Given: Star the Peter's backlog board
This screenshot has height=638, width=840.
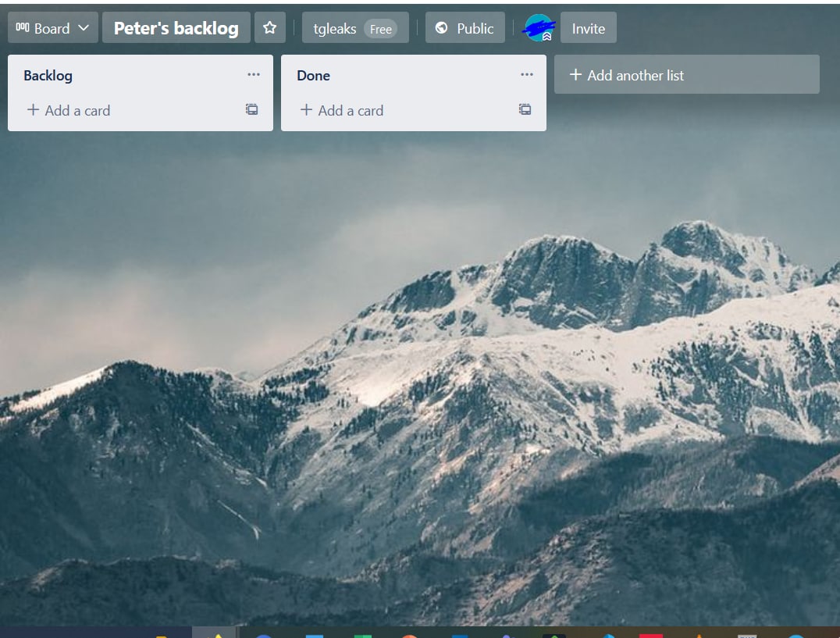Looking at the screenshot, I should [269, 28].
